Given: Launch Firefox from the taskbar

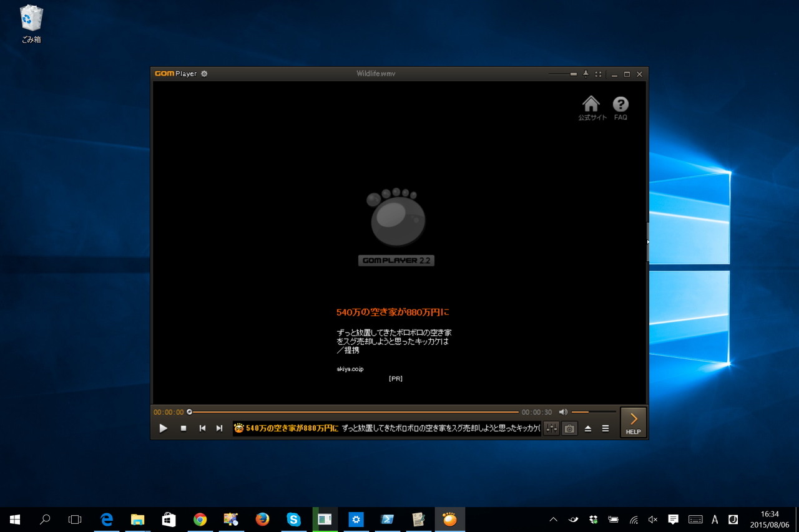Looking at the screenshot, I should tap(262, 520).
